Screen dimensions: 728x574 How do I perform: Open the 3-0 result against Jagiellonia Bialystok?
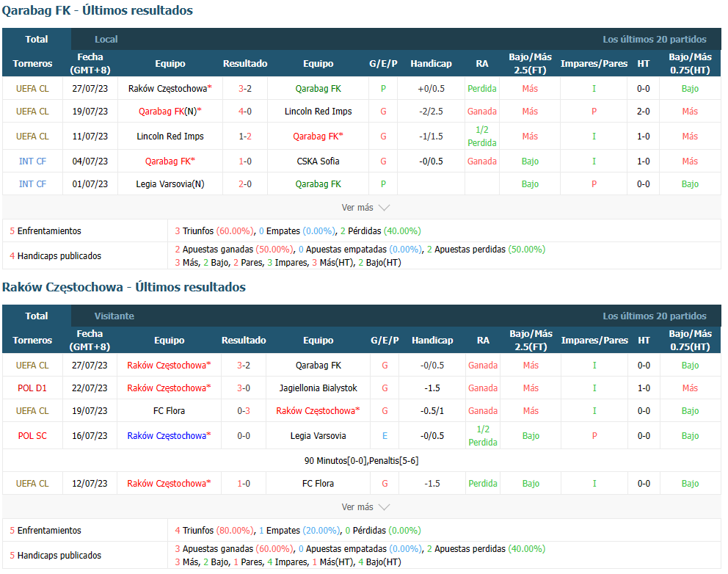[x=244, y=388]
